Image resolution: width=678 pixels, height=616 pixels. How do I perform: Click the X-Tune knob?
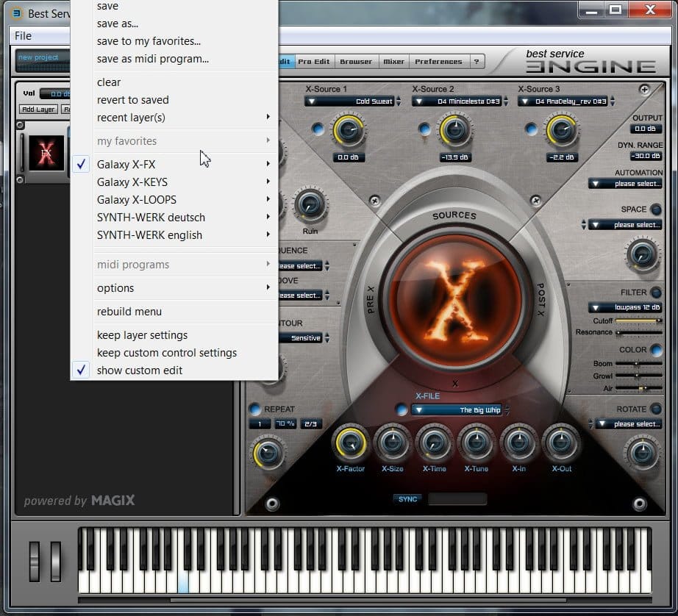point(477,443)
